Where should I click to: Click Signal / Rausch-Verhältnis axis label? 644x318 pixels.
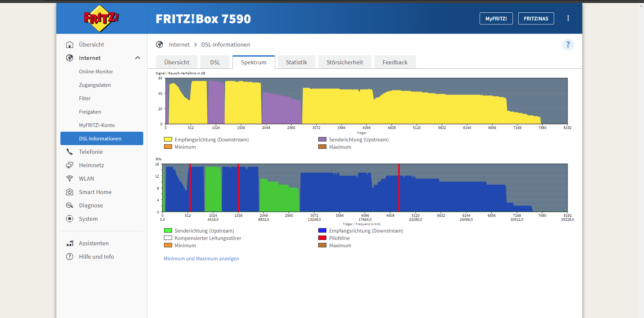(x=180, y=73)
